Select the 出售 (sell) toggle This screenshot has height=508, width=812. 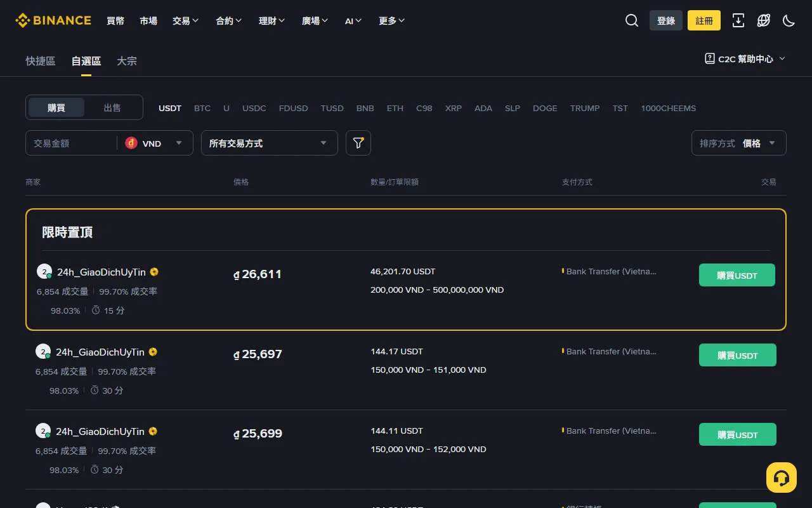(112, 107)
